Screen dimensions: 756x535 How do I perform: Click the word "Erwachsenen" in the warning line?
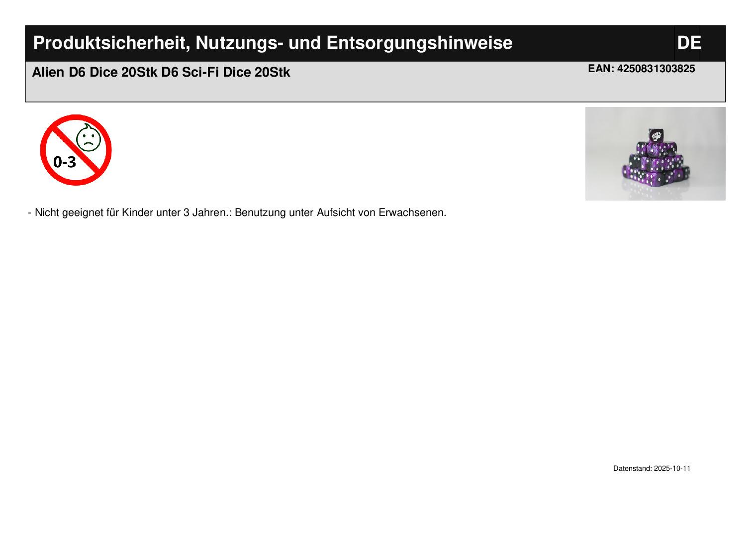[412, 213]
